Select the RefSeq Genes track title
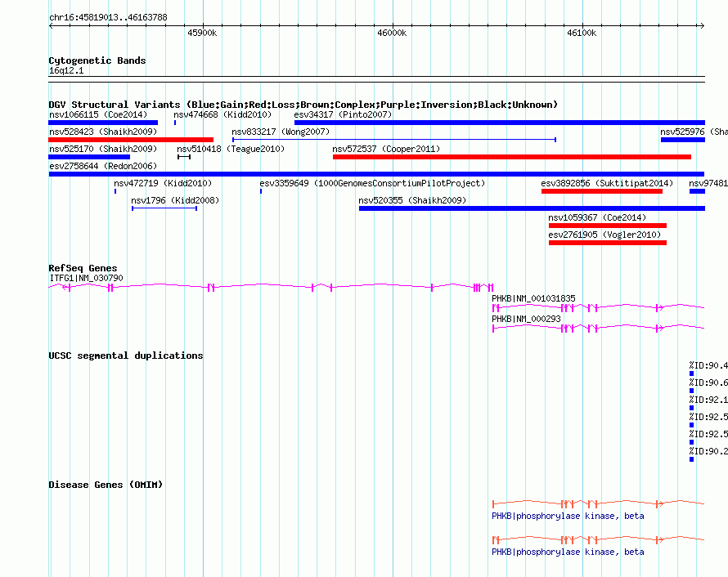This screenshot has height=577, width=728. [83, 268]
